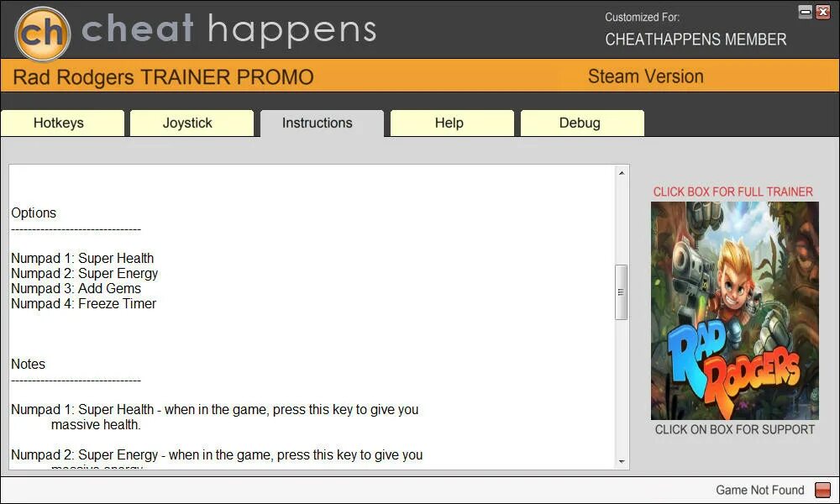Click the line Numpad 3: Add Gems

tap(76, 288)
